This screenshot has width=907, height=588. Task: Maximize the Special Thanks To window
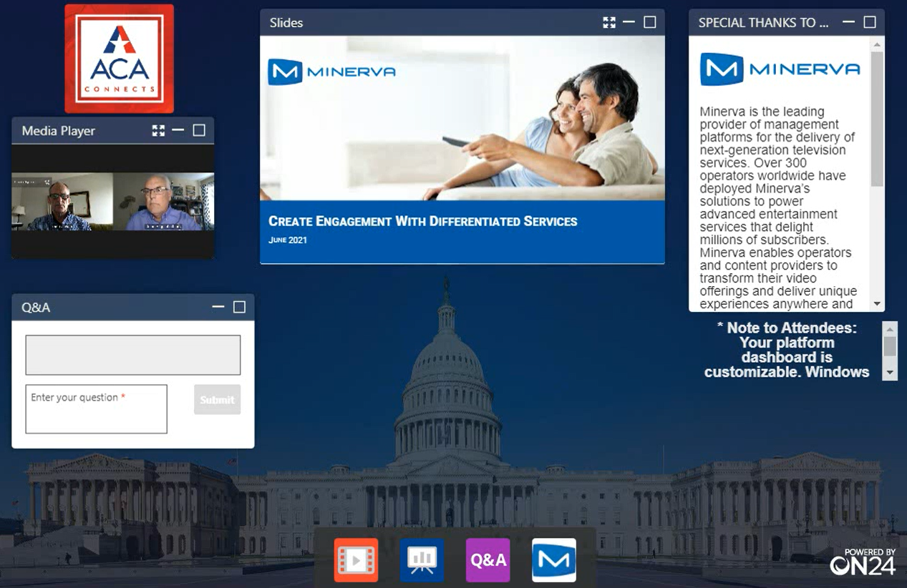pyautogui.click(x=870, y=22)
